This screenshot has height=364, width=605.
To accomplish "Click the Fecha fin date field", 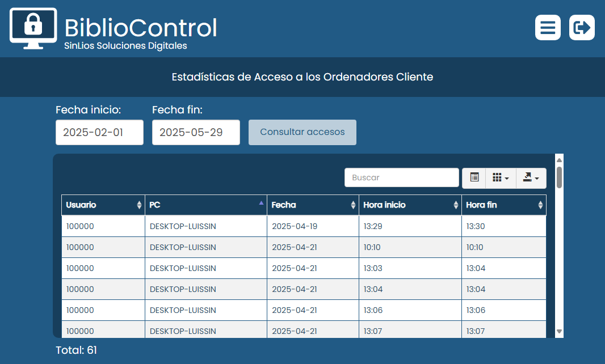I will click(196, 132).
